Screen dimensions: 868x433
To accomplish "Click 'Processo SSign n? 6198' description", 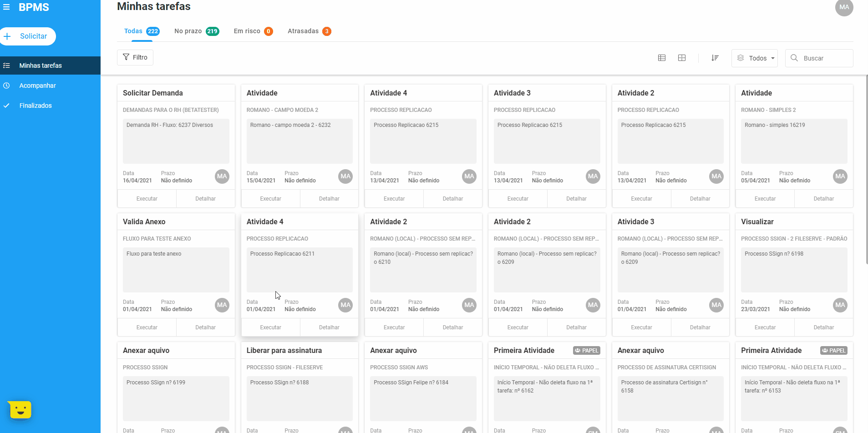I will coord(774,254).
